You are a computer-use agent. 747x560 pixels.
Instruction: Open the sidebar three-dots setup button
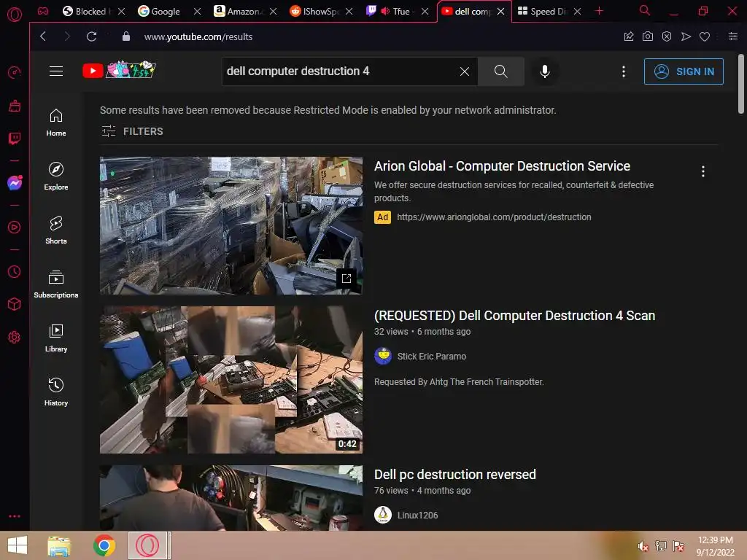[x=15, y=516]
